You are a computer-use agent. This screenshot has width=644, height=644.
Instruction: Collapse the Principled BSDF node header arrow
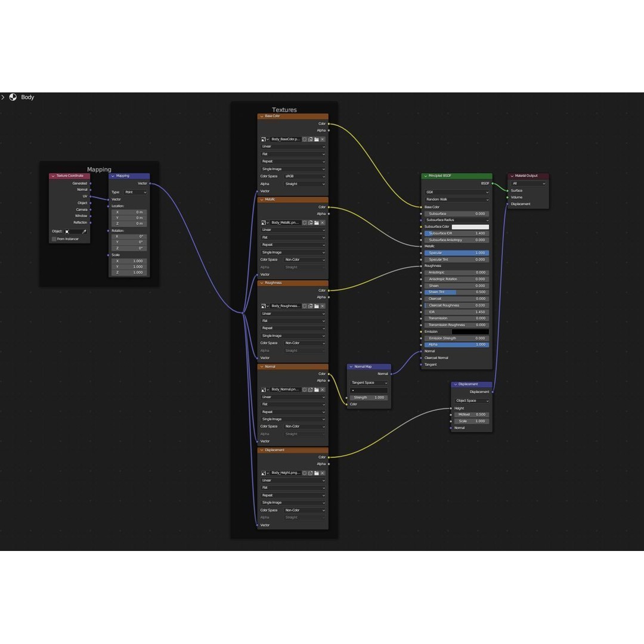click(426, 176)
